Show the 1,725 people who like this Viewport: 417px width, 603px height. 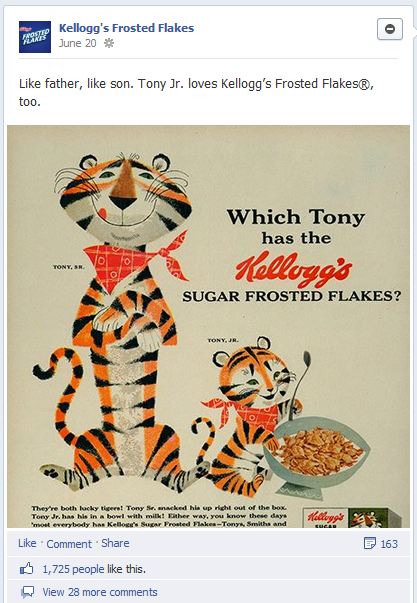click(x=94, y=569)
